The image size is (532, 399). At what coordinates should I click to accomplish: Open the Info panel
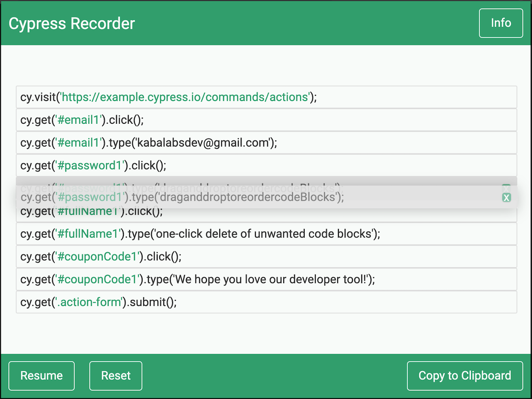click(501, 23)
